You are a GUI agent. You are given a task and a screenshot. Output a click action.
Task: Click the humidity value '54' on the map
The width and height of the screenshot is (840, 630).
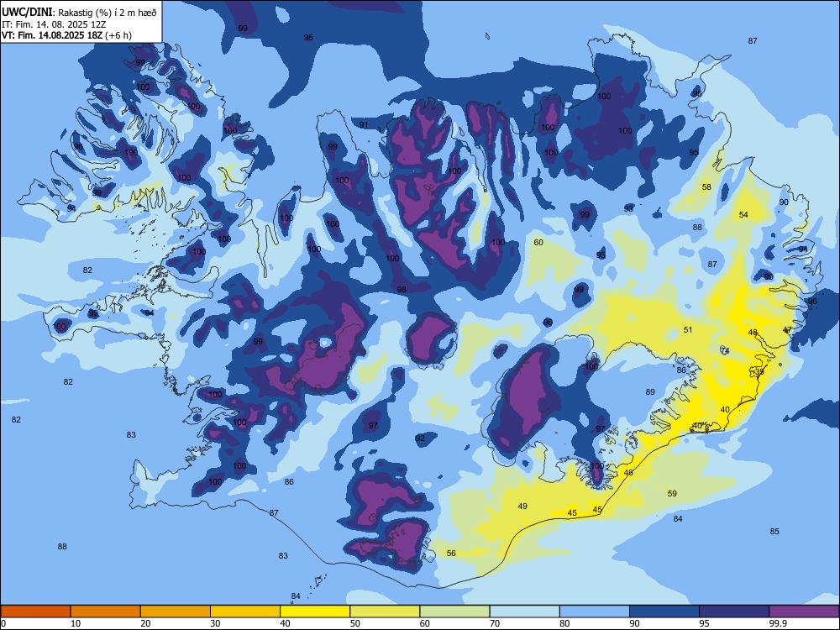743,215
